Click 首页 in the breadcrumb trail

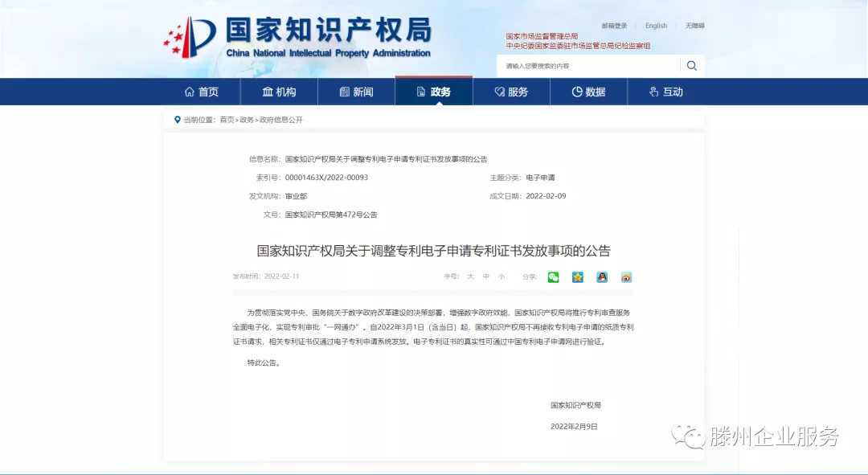[x=227, y=120]
